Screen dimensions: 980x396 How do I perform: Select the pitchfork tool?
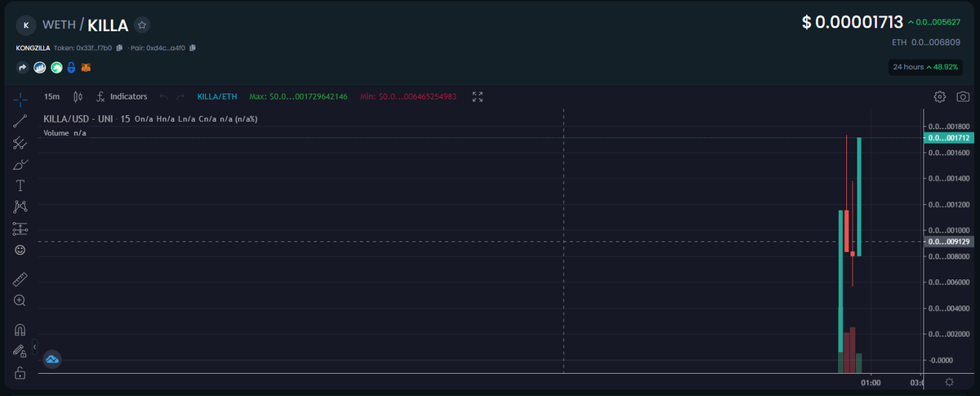20,143
